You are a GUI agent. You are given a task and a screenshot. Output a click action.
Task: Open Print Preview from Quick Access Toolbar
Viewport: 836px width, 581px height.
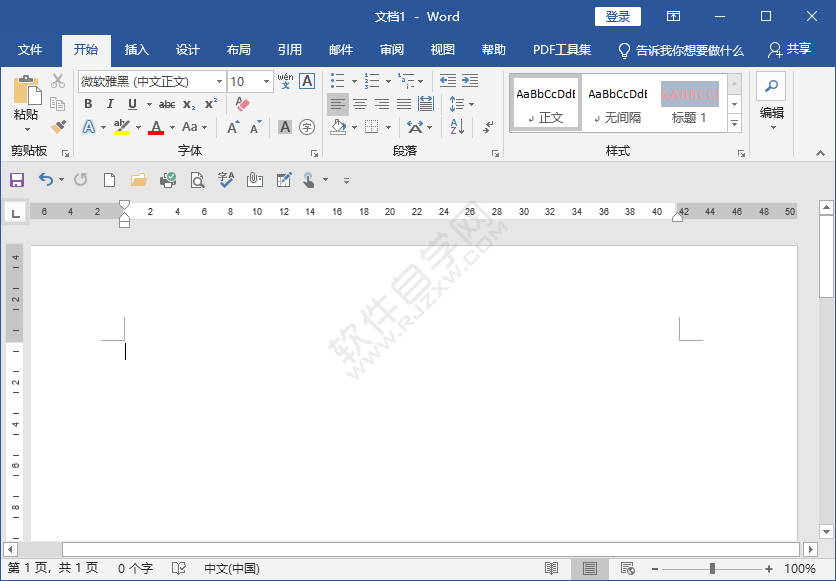[197, 180]
